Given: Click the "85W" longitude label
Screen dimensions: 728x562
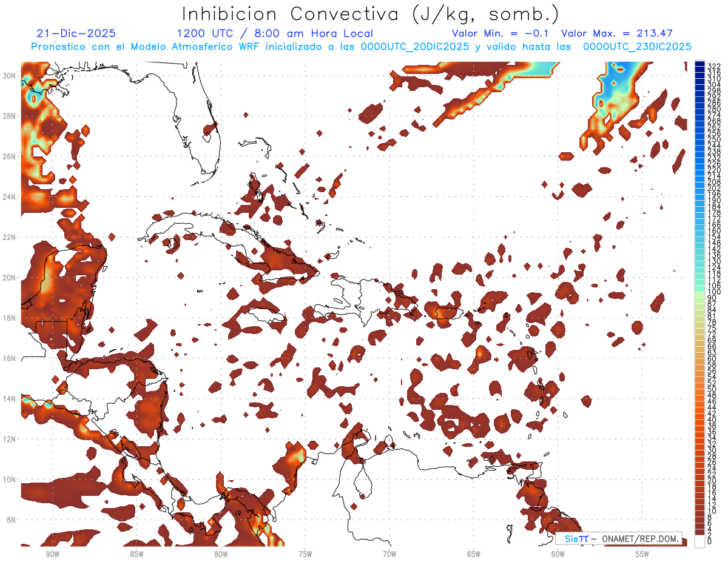Looking at the screenshot, I should [136, 554].
